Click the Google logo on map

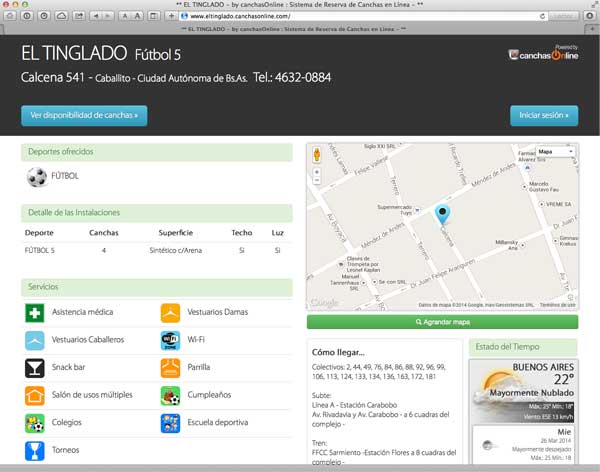click(324, 303)
